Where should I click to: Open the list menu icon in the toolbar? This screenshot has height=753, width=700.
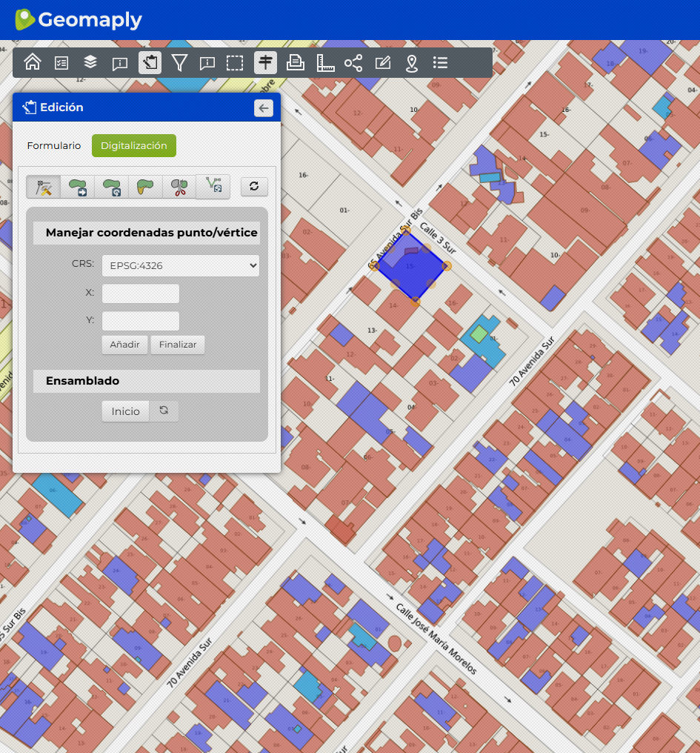(441, 63)
